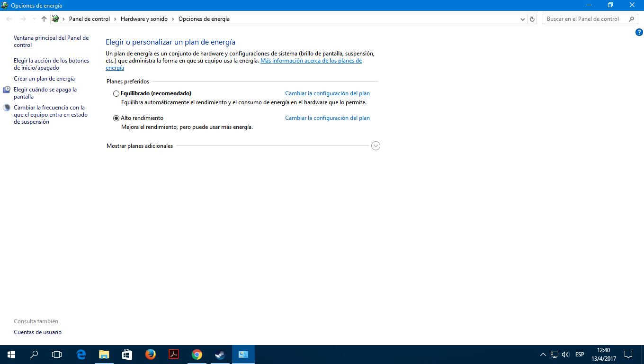Launch Google Chrome from the taskbar
Screen dimensions: 644x364
click(197, 355)
